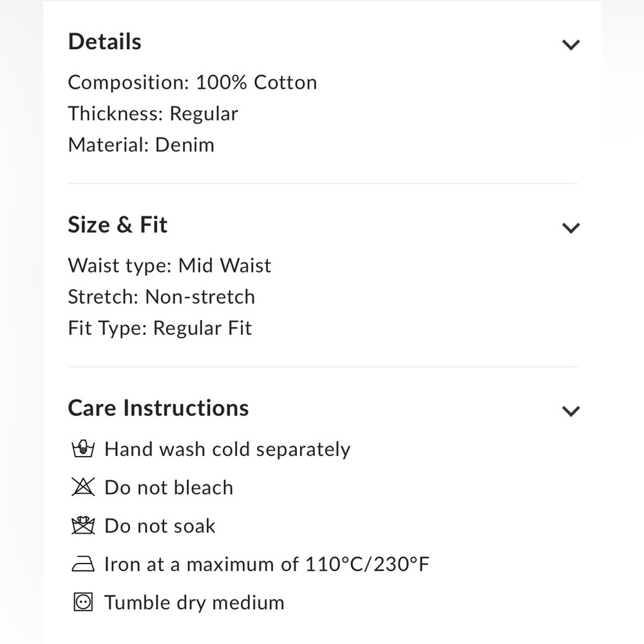Click the hand wash basin icon
This screenshot has height=644, width=644.
click(x=83, y=449)
